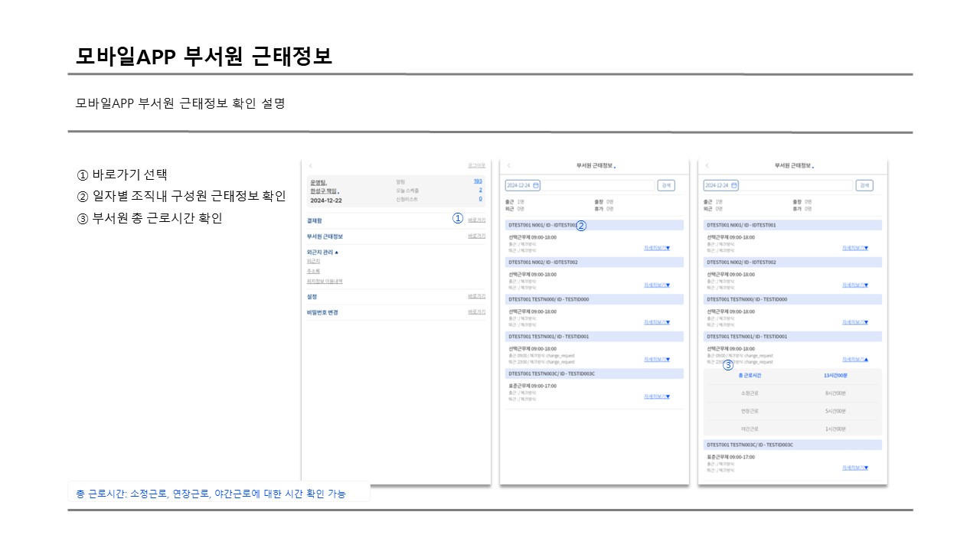Collapse 자세히보기 for TESTID001 on the right screen
Image resolution: width=980 pixels, height=551 pixels.
click(x=855, y=359)
